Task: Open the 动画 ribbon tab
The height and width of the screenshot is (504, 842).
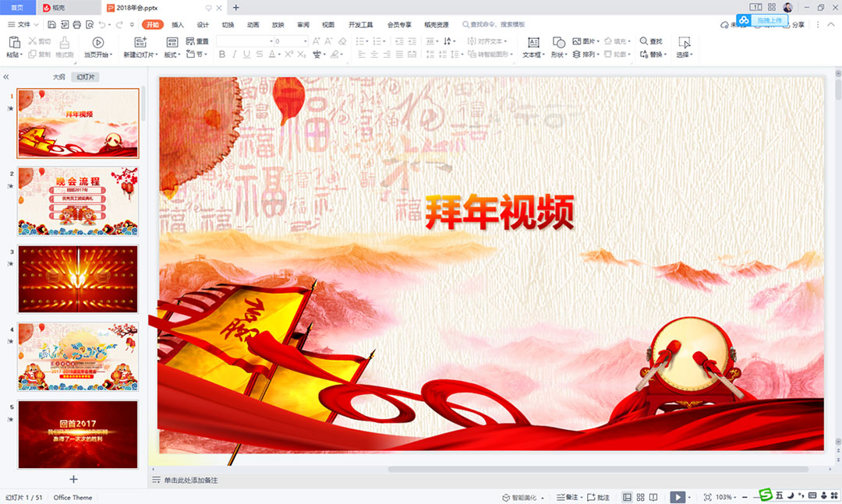Action: (x=253, y=25)
